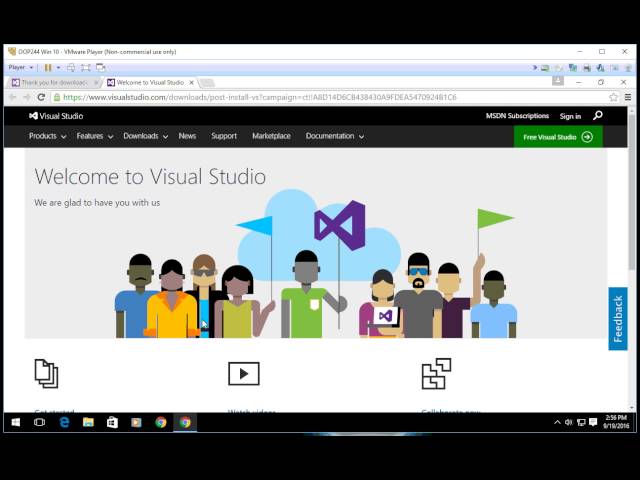This screenshot has height=480, width=640.
Task: Open MSDN Subscriptions link
Action: (x=517, y=116)
